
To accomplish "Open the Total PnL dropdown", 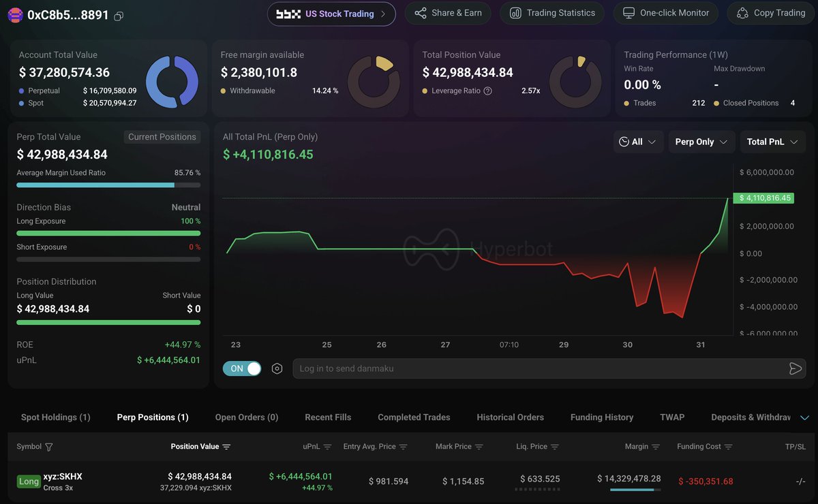I will pyautogui.click(x=772, y=142).
